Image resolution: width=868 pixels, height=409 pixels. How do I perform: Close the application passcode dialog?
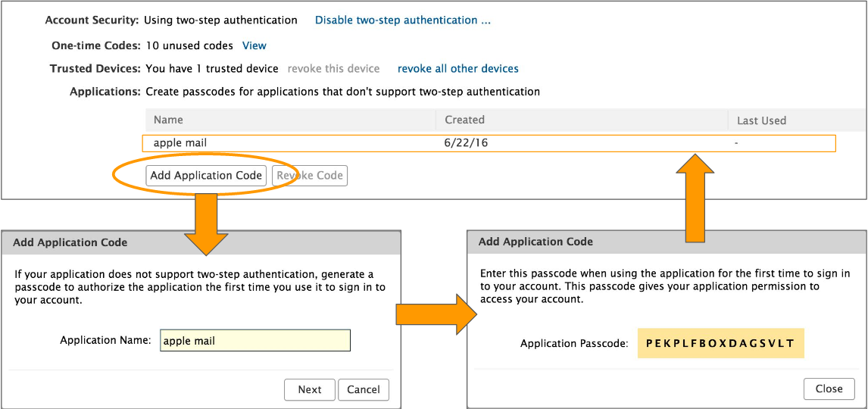829,389
